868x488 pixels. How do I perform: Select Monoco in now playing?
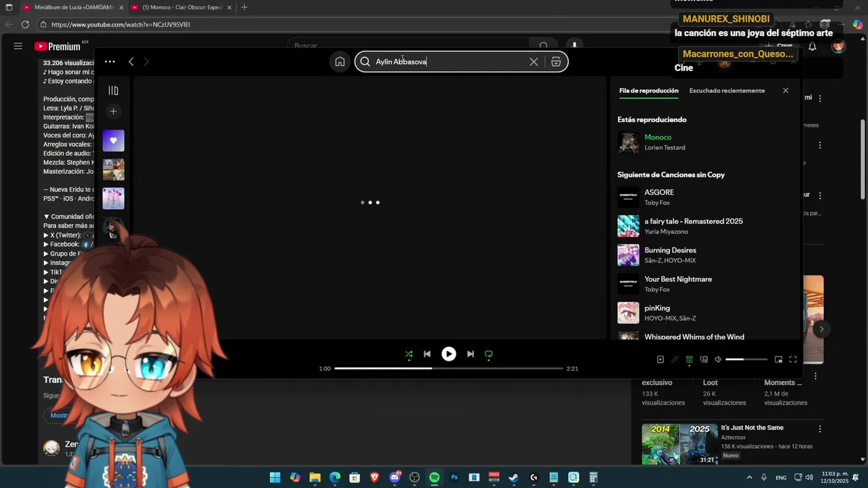(x=658, y=138)
